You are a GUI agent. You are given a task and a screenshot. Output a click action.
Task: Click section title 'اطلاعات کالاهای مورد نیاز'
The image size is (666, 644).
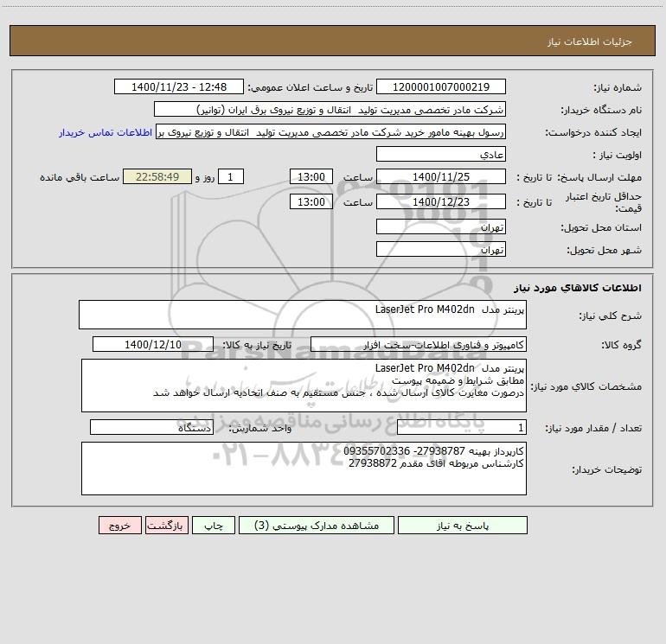click(x=577, y=288)
